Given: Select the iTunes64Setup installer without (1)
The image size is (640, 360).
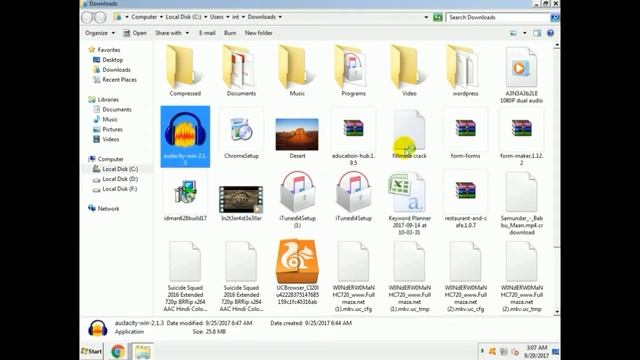Looking at the screenshot, I should coord(353,197).
